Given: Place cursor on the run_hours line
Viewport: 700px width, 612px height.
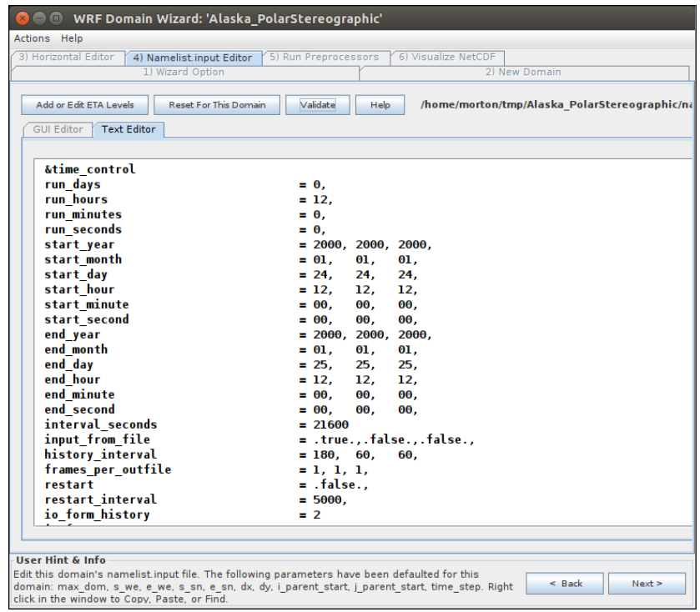Looking at the screenshot, I should tap(76, 200).
